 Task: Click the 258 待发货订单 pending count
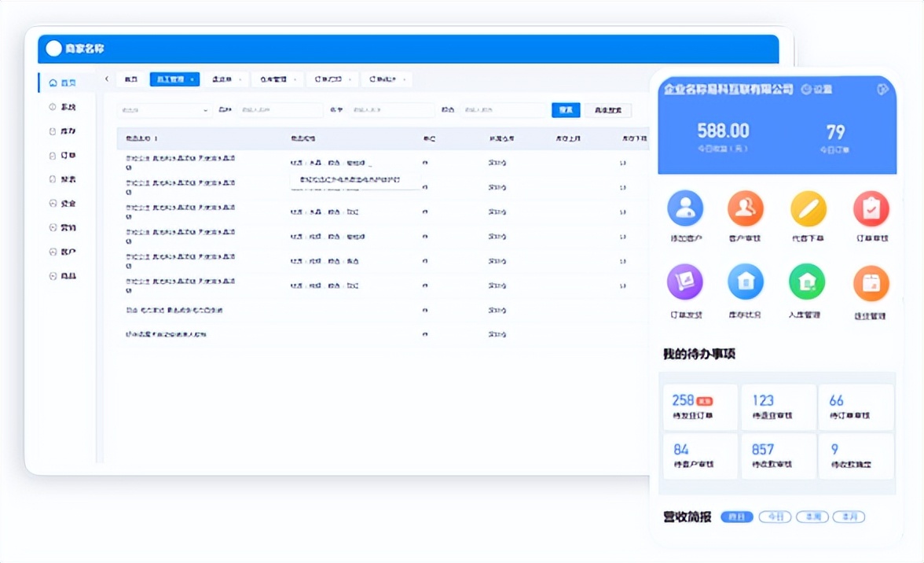tap(699, 407)
